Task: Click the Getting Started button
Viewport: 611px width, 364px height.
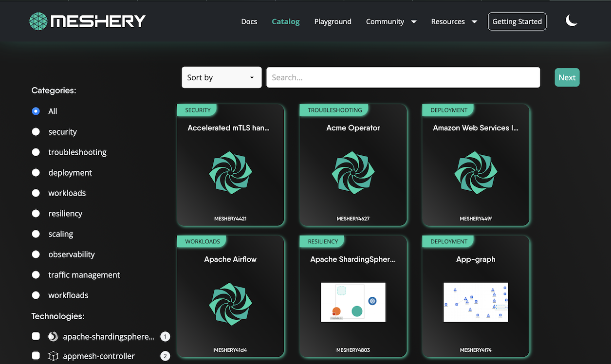Action: 517,21
